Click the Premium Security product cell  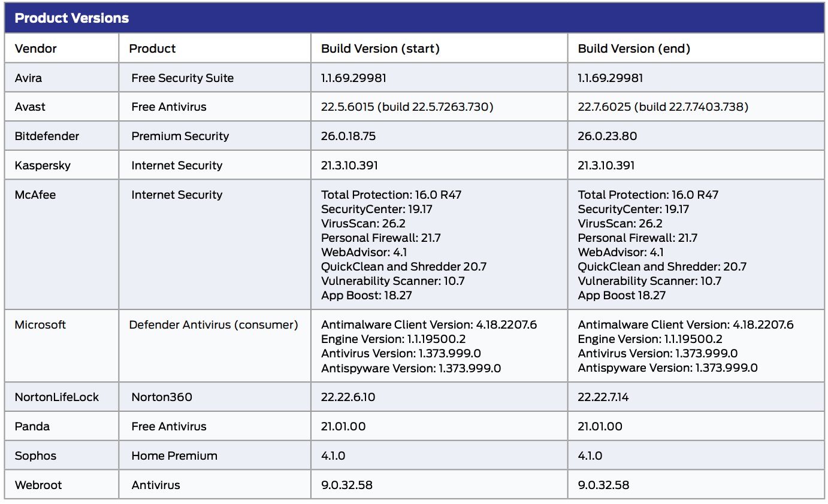(180, 136)
